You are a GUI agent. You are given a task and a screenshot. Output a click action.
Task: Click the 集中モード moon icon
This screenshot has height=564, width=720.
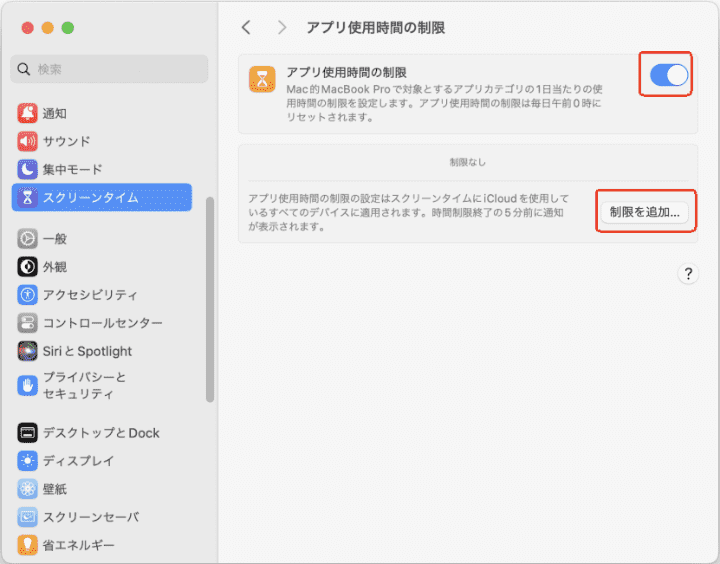[x=28, y=169]
